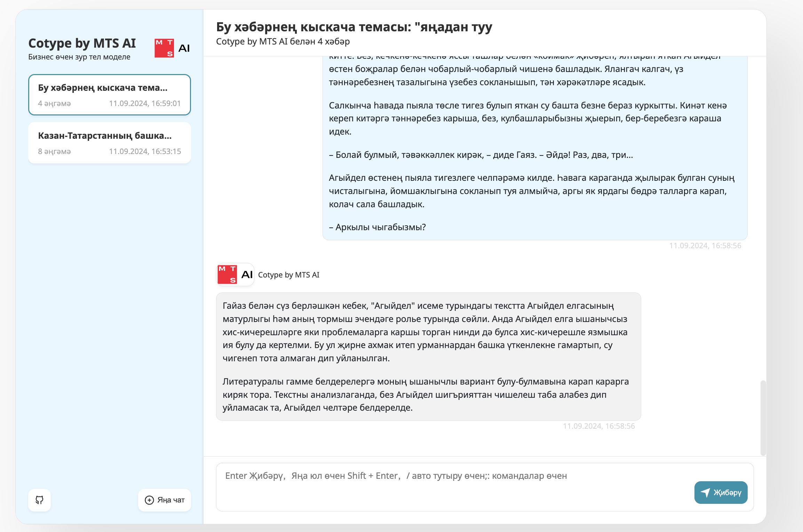Click tagline 'Бизнес өчен зур тел моделе'
The image size is (803, 532).
point(79,57)
